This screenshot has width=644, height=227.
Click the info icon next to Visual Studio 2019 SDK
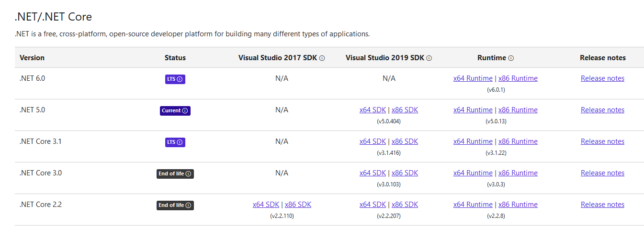point(429,58)
